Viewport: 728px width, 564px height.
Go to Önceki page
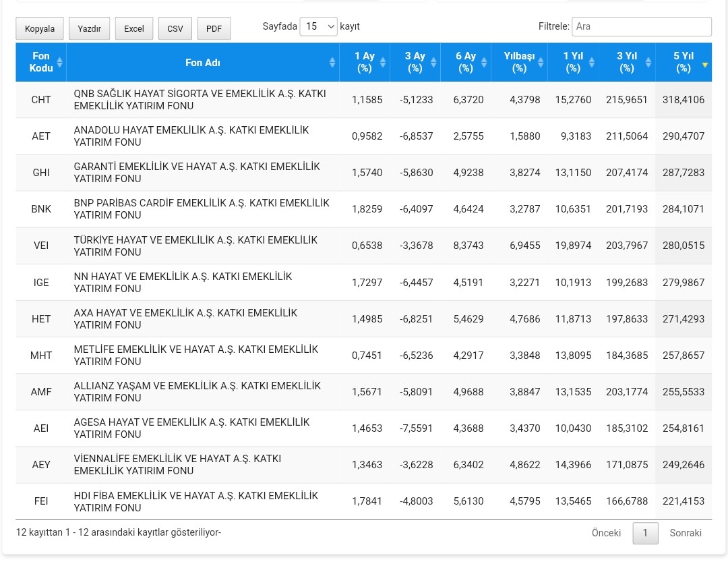point(606,533)
